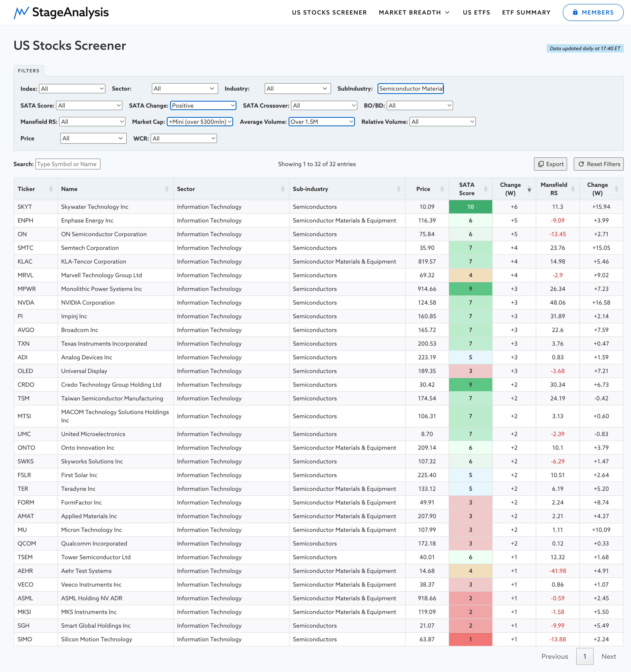
Task: Click the StageAnalysis logo icon
Action: [21, 12]
